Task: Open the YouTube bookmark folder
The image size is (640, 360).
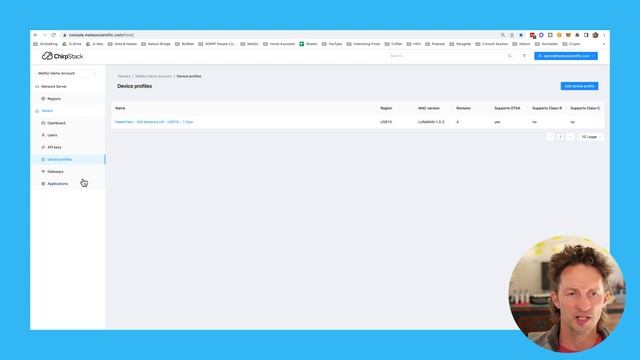Action: coord(332,44)
